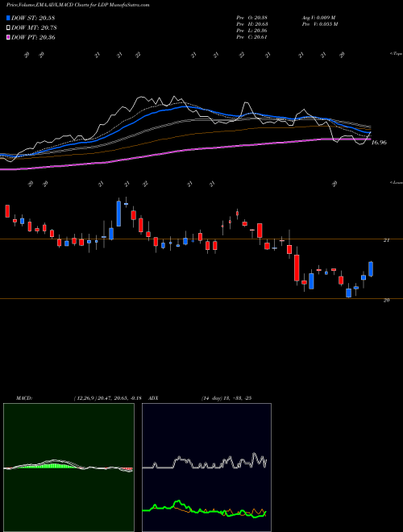Click the blue DOW ST legend swatch
Image resolution: width=403 pixels, height=532 pixels.
[x=8, y=18]
